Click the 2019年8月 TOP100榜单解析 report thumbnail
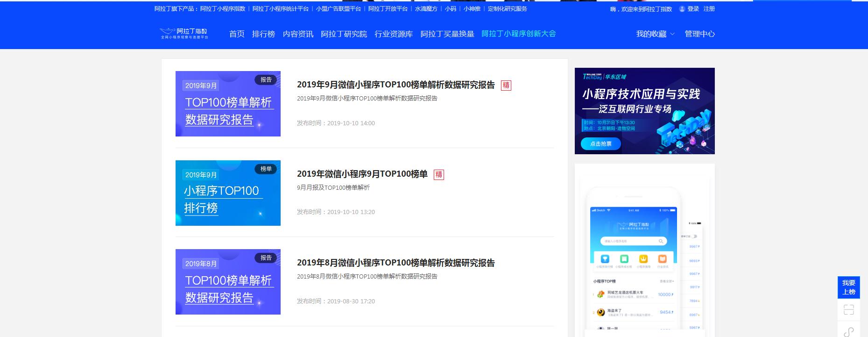The width and height of the screenshot is (868, 337). (228, 282)
